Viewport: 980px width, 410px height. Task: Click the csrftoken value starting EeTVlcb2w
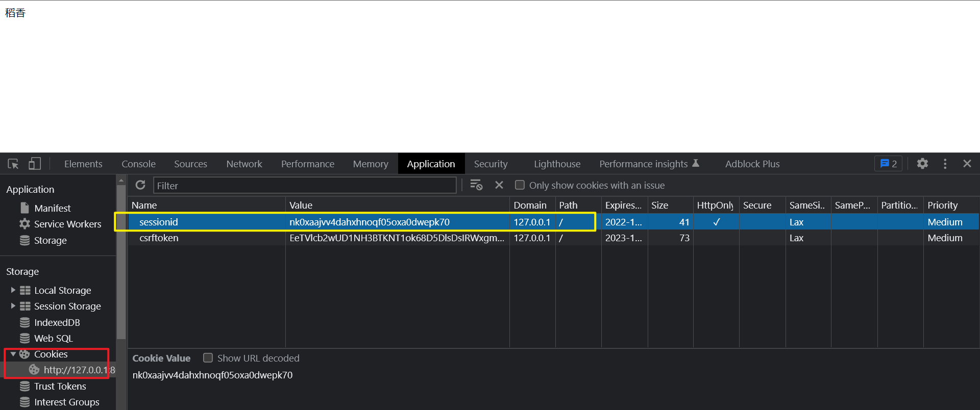398,238
